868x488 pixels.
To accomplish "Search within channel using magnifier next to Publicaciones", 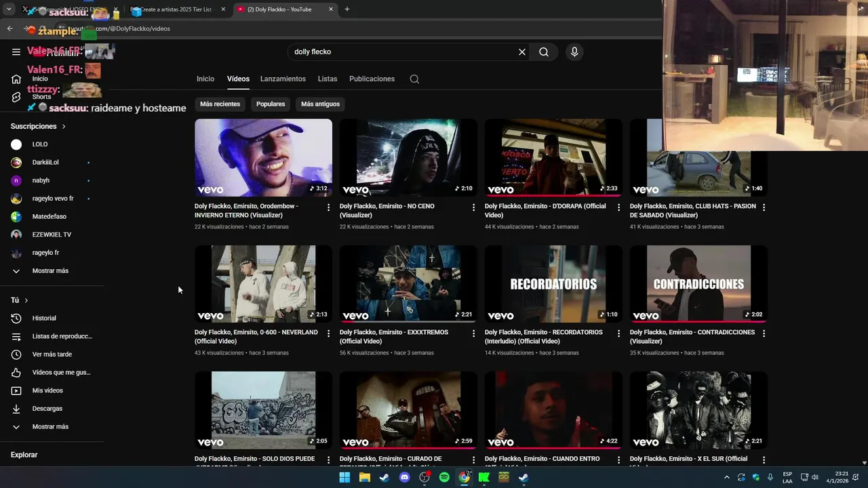I will pos(414,79).
